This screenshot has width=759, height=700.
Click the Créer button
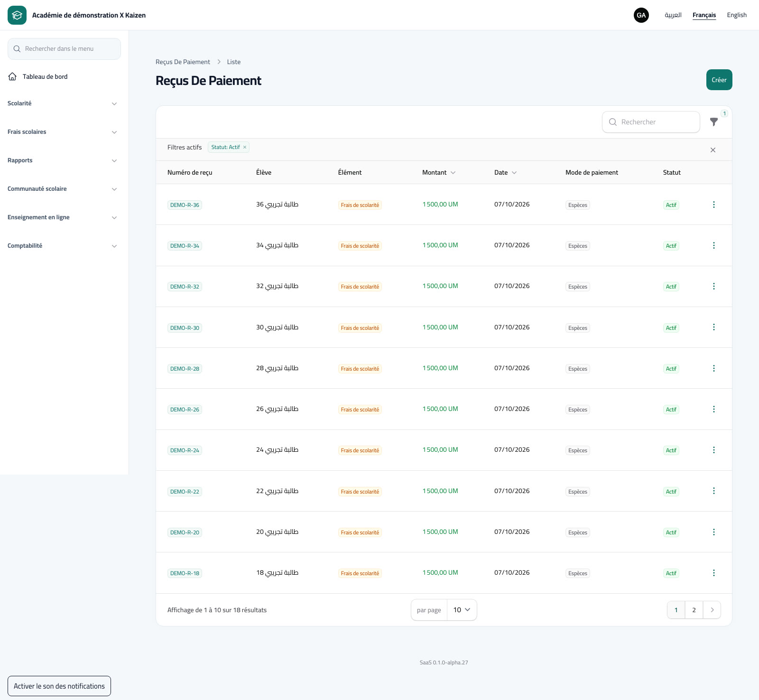719,80
